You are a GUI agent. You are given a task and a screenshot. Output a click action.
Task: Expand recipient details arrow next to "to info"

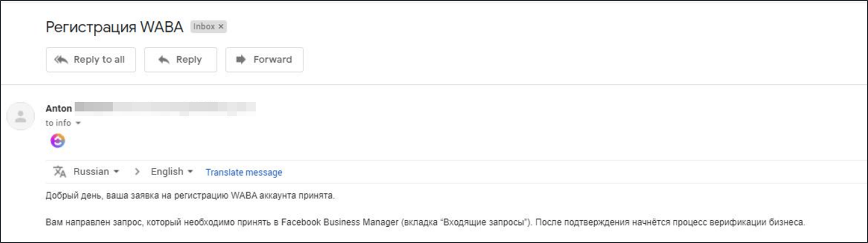pos(78,123)
